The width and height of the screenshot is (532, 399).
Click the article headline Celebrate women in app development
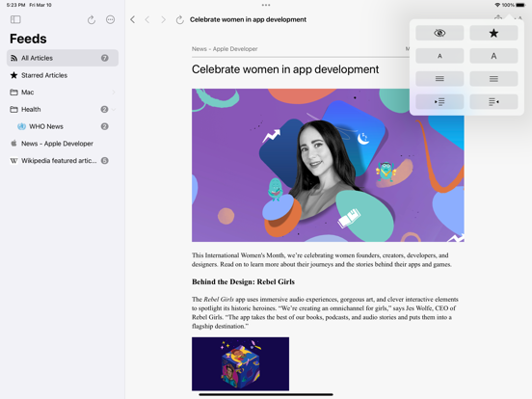pyautogui.click(x=285, y=69)
